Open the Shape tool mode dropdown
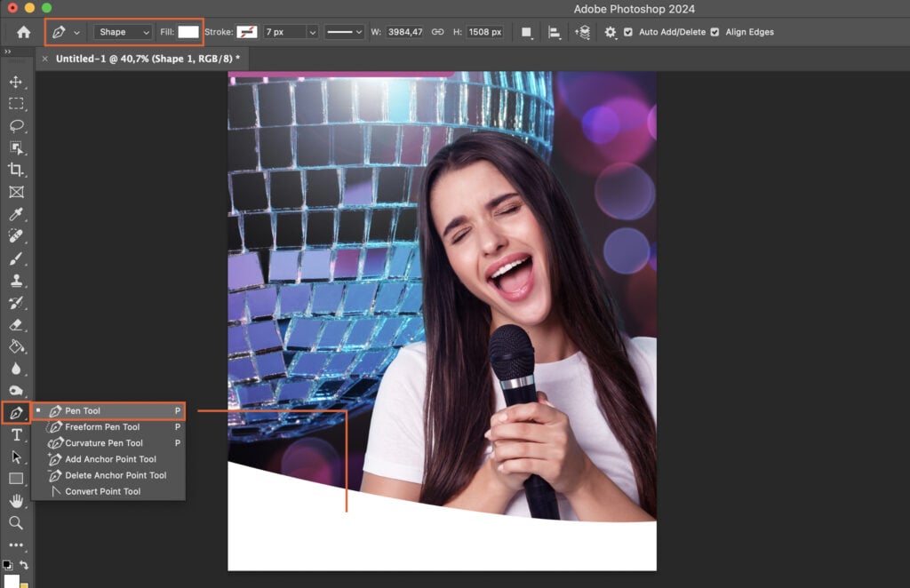Image resolution: width=910 pixels, height=588 pixels. tap(122, 31)
